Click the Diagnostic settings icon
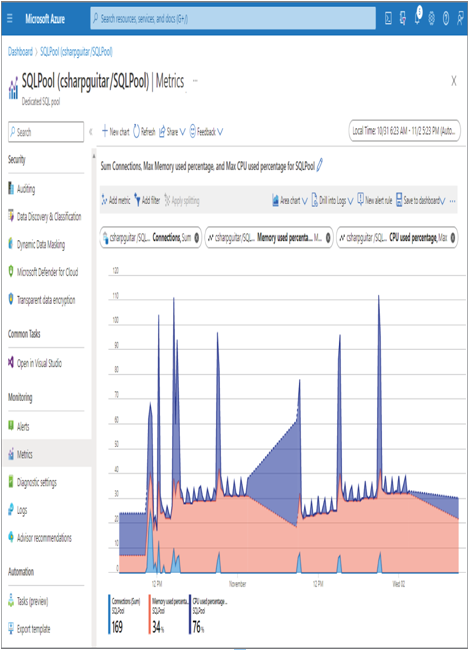 coord(11,482)
